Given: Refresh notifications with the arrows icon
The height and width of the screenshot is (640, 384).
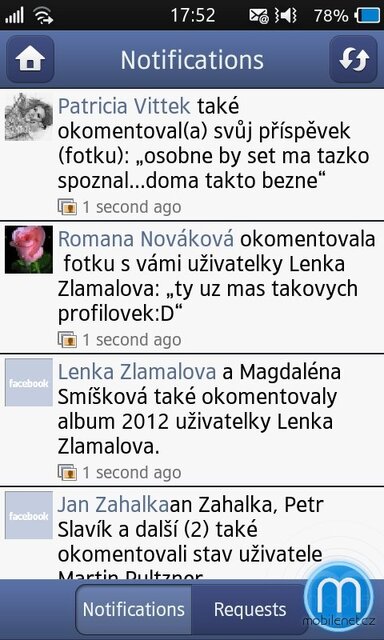Looking at the screenshot, I should click(353, 59).
